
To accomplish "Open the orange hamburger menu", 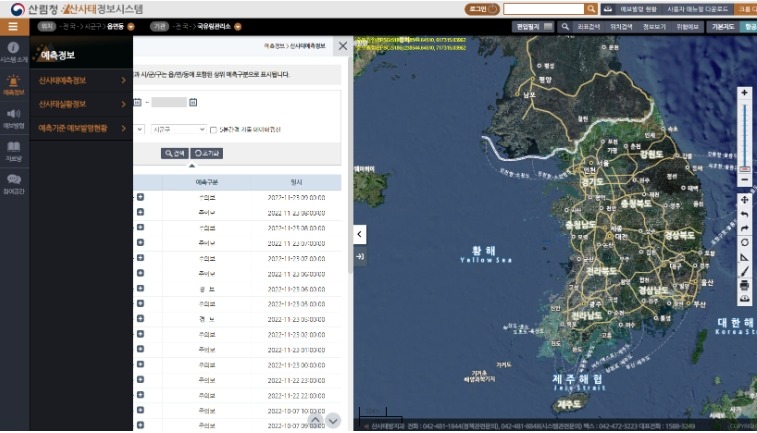I will [x=12, y=26].
